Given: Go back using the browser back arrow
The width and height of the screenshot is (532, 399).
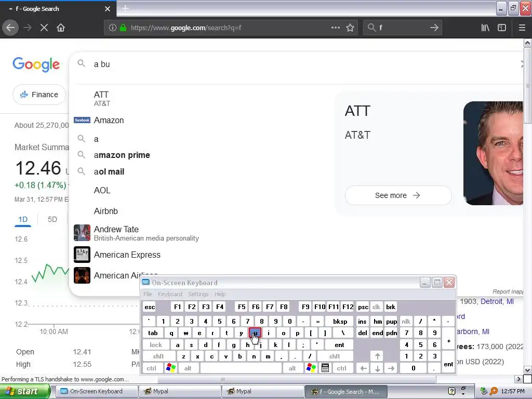Looking at the screenshot, I should click(10, 28).
